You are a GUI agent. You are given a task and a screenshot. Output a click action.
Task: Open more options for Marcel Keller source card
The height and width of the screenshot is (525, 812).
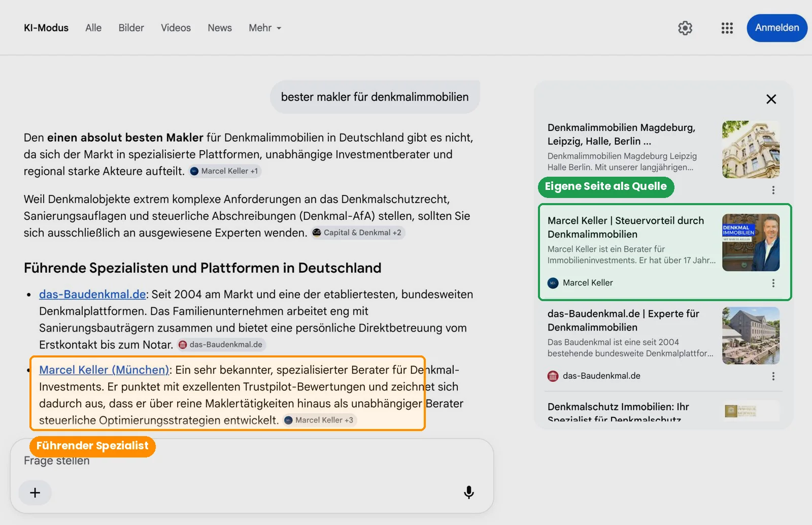773,283
